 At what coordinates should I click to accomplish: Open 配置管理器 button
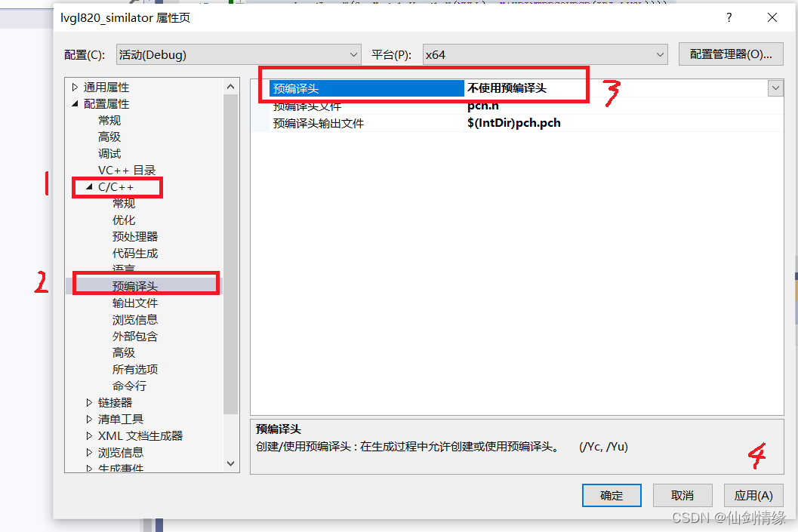coord(731,54)
